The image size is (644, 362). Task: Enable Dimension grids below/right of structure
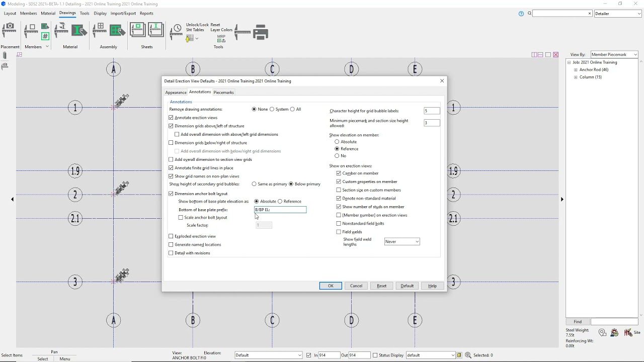coord(171,143)
